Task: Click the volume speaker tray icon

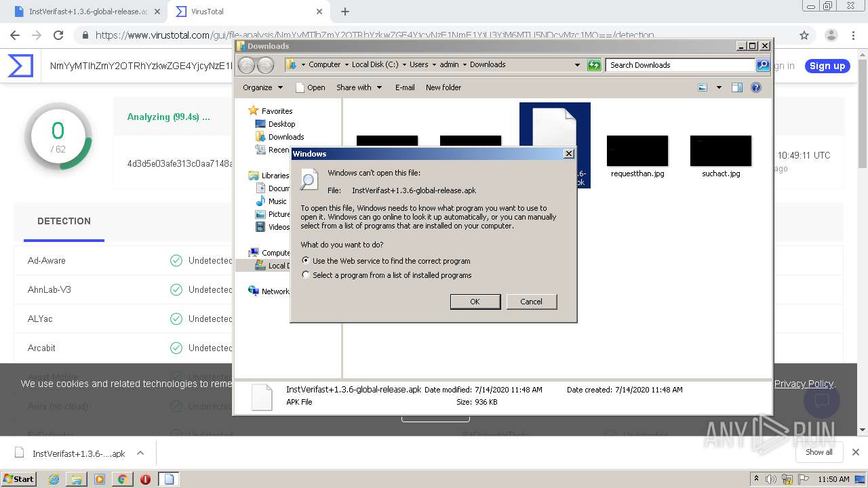Action: (770, 479)
